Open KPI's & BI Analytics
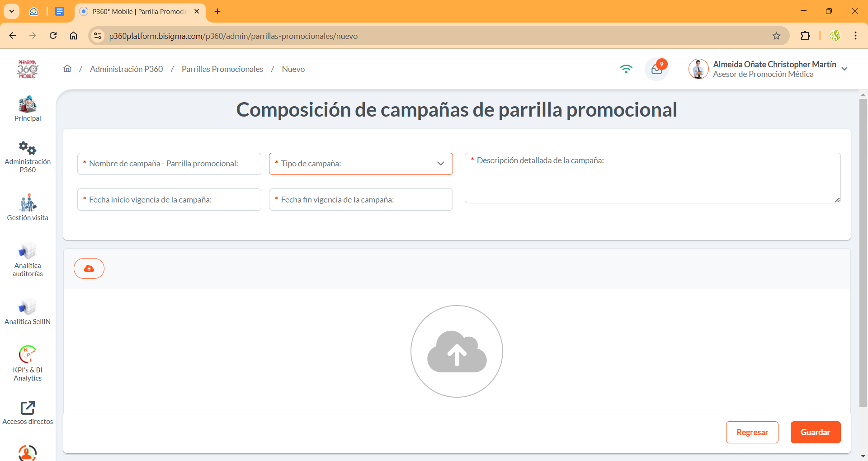 28,355
